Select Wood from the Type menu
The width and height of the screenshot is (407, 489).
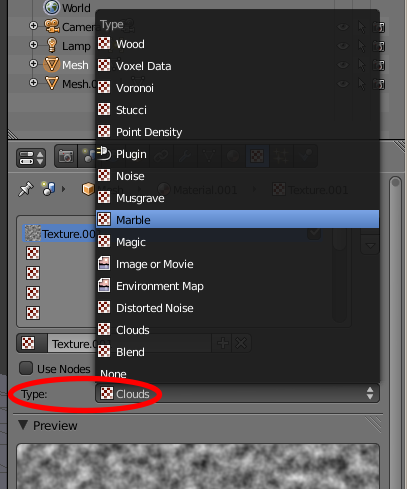coord(237,44)
